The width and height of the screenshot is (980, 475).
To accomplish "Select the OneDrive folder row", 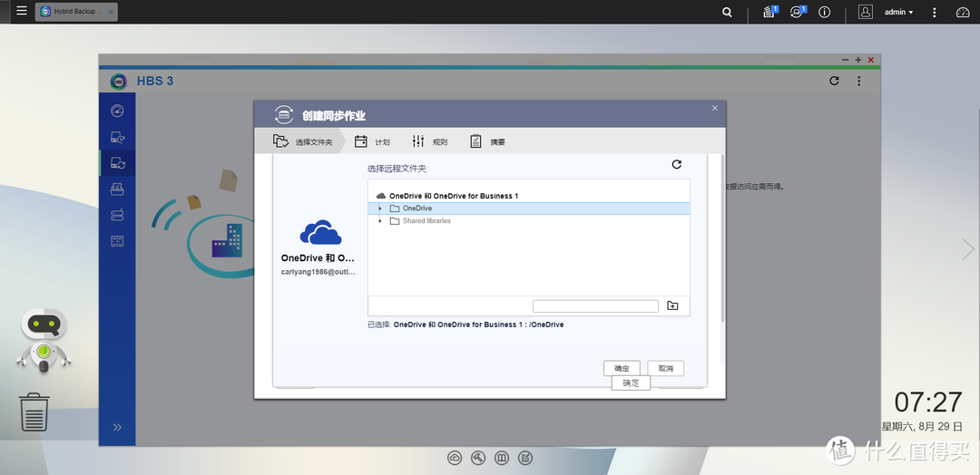I will pos(529,208).
